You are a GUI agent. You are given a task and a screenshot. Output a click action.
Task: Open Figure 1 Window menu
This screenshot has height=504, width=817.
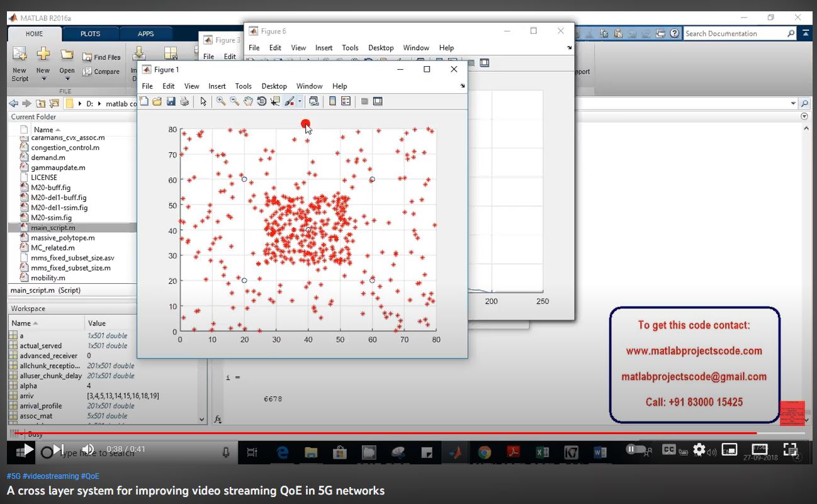click(x=310, y=86)
